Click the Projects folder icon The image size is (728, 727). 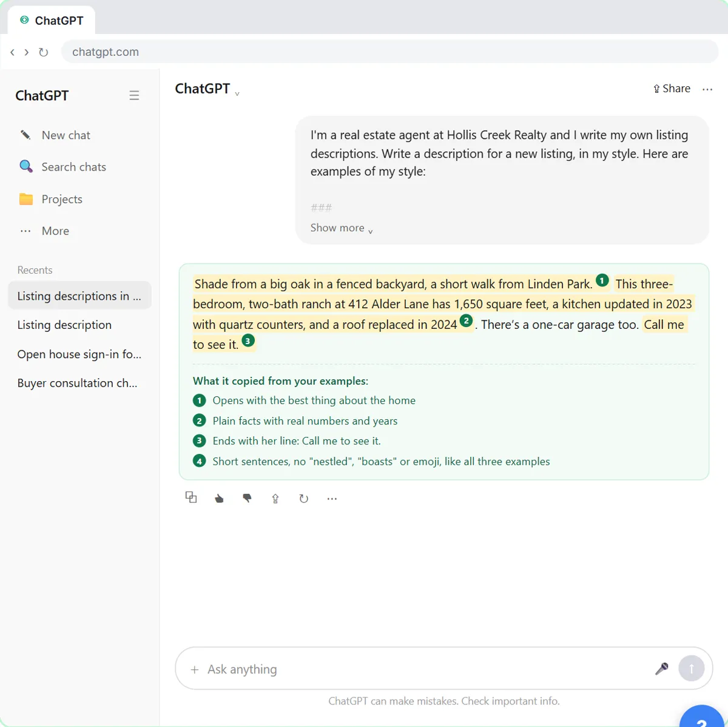point(25,199)
